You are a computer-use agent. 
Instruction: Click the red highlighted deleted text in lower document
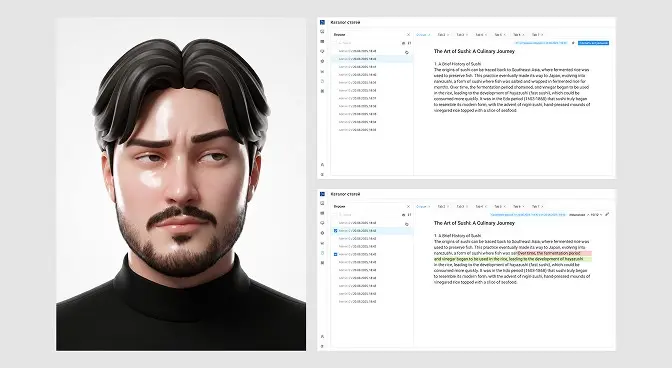tap(555, 253)
